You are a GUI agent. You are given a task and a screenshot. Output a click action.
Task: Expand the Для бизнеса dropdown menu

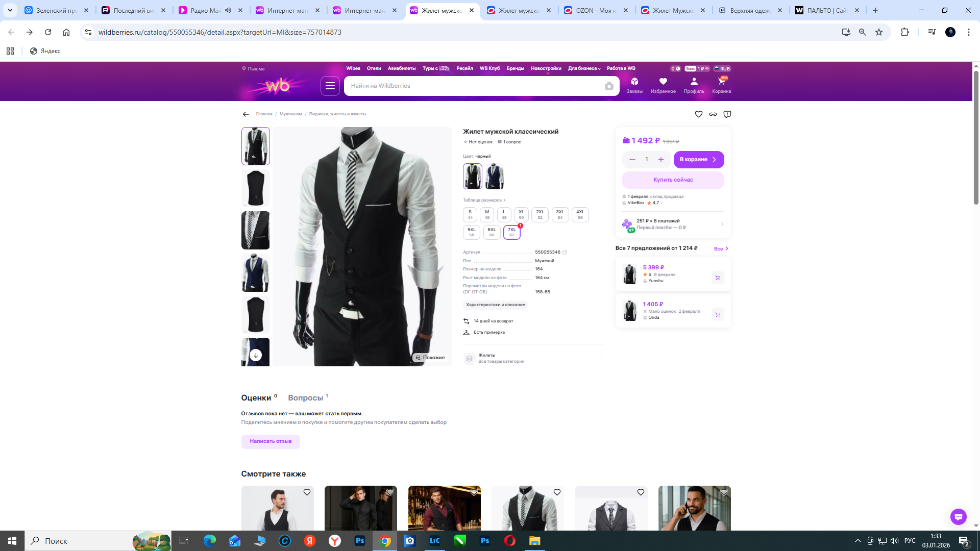click(x=584, y=68)
